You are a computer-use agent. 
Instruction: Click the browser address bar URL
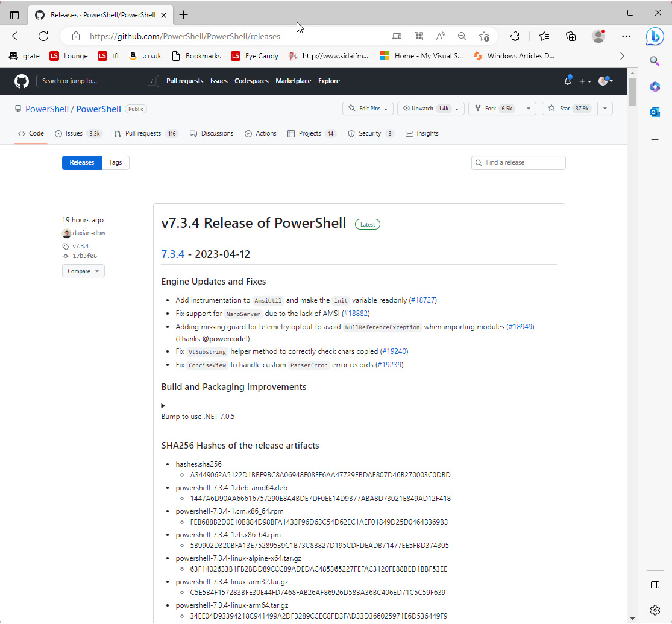pos(184,36)
